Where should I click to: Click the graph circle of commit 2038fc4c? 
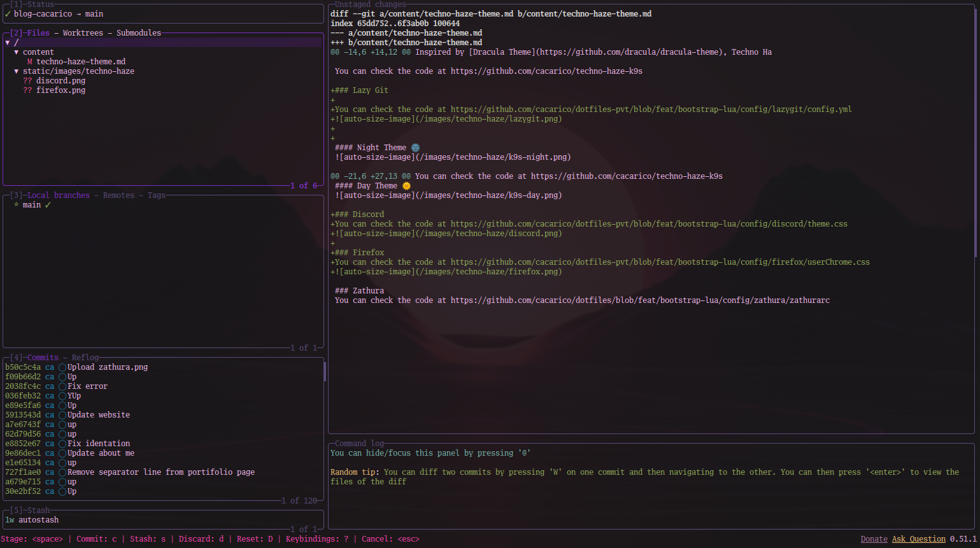(x=62, y=386)
